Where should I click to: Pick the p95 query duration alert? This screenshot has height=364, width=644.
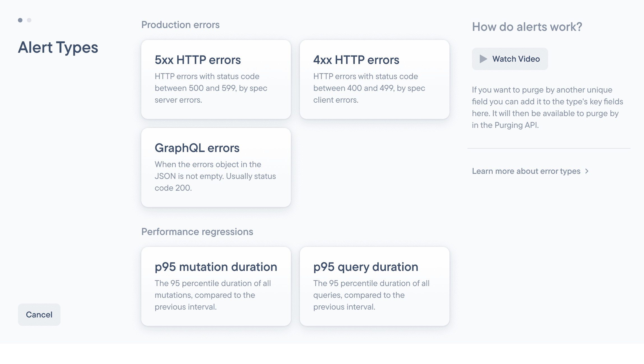(374, 286)
